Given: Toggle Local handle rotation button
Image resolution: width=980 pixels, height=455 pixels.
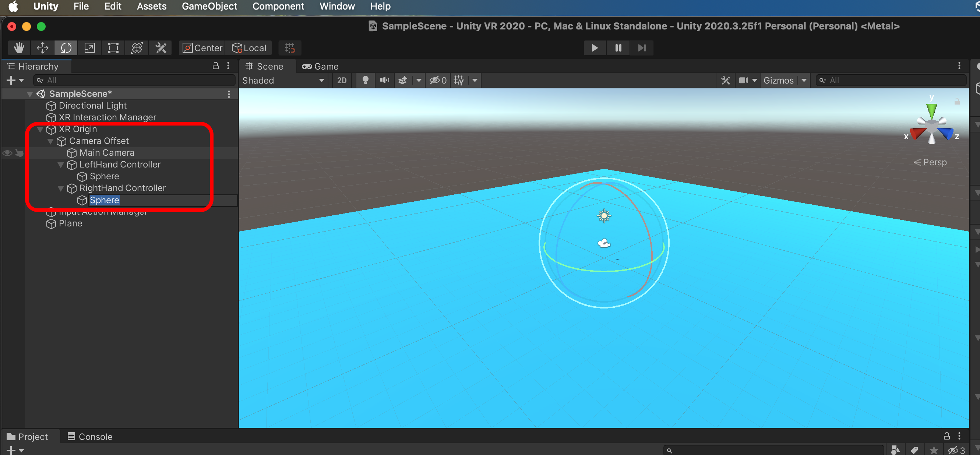Looking at the screenshot, I should [x=249, y=48].
